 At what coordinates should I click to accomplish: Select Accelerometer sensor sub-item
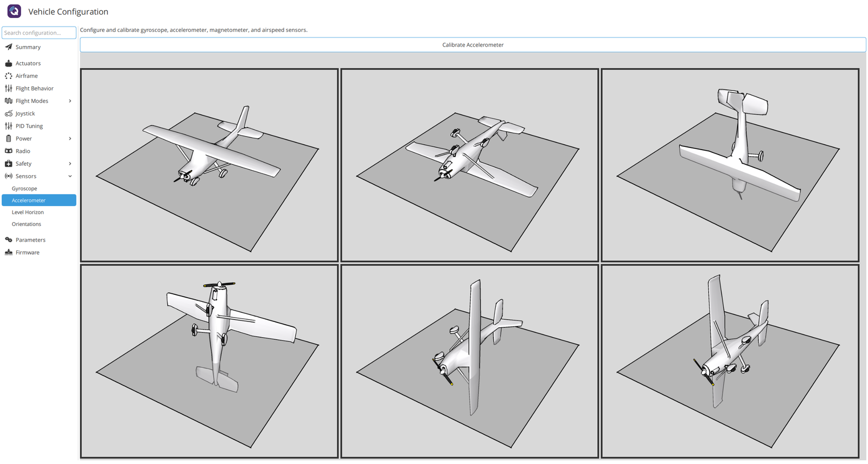39,201
